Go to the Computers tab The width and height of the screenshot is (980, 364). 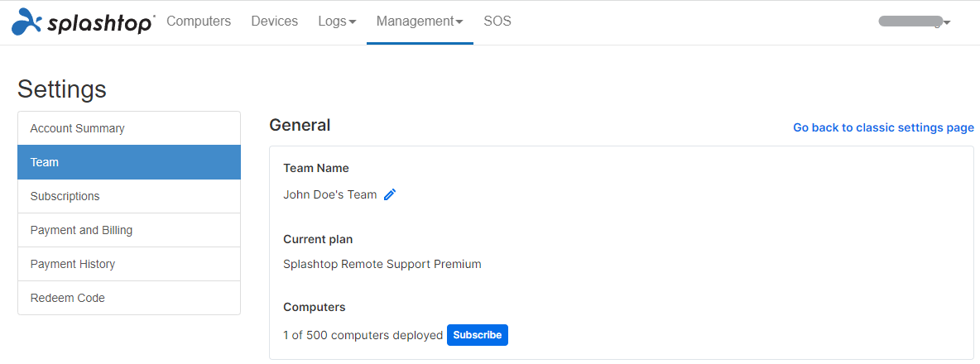click(x=199, y=22)
